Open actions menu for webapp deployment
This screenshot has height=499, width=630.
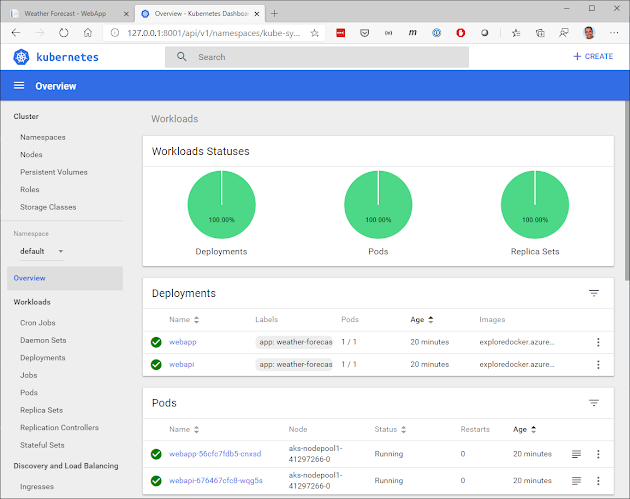(598, 342)
